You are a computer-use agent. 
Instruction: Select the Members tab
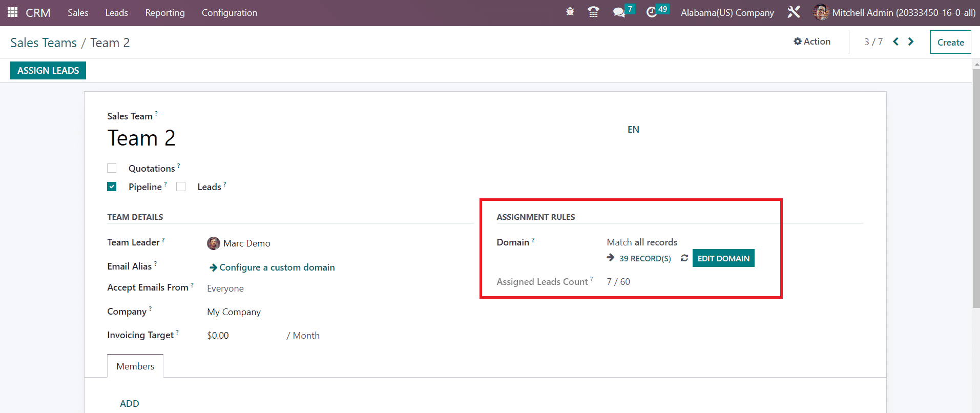pos(135,366)
